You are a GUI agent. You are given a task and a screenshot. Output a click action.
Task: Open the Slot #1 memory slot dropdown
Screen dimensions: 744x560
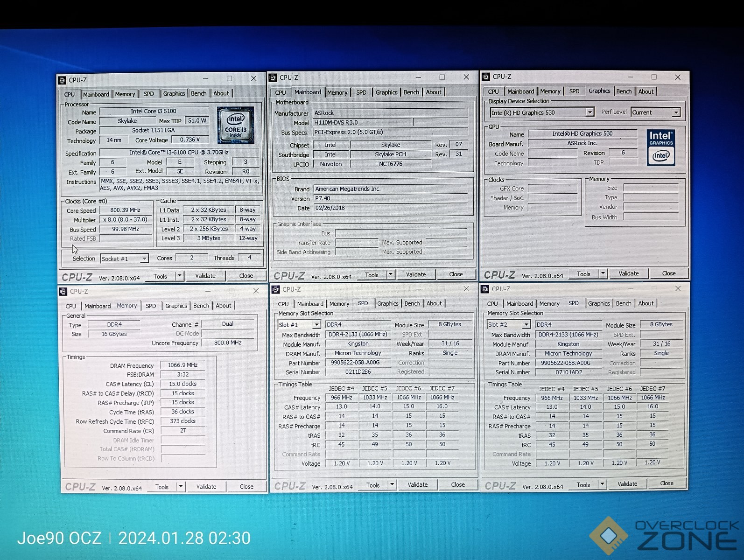coord(316,324)
